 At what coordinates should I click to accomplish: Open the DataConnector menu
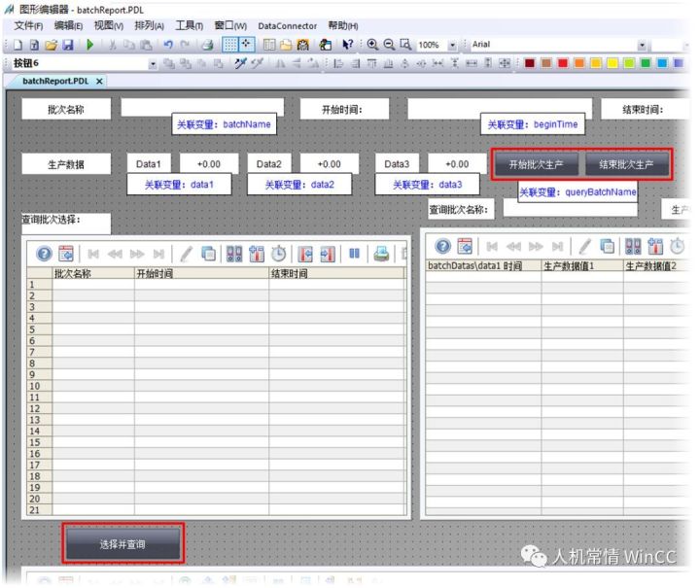tap(287, 26)
